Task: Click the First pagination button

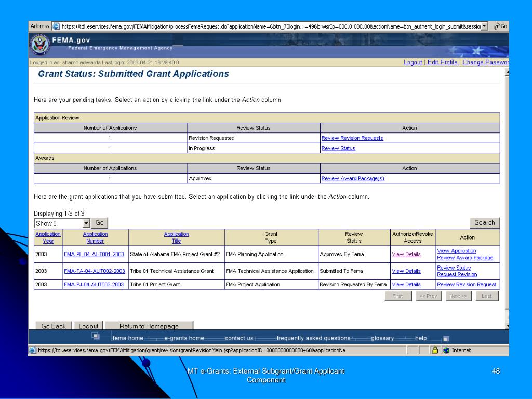Action: point(397,296)
